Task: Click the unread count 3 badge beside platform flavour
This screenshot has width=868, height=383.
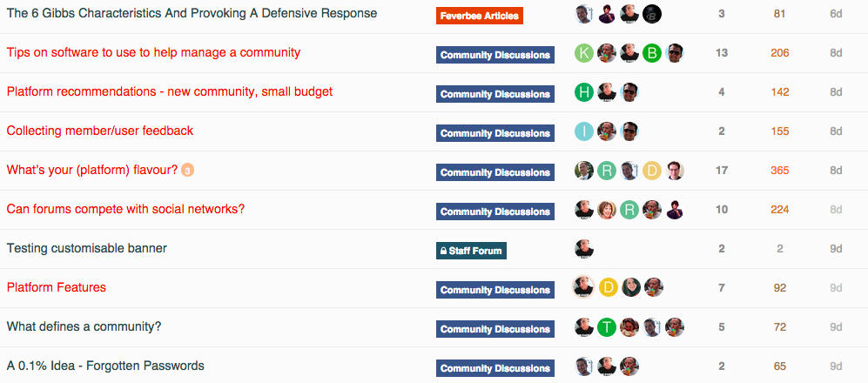Action: click(188, 171)
